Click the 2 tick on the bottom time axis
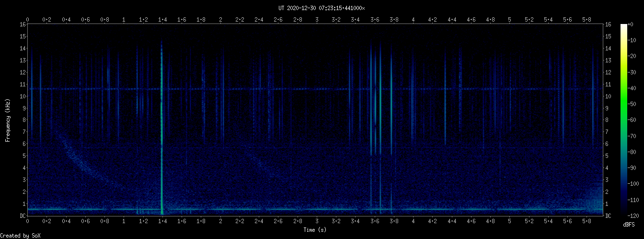 point(220,221)
